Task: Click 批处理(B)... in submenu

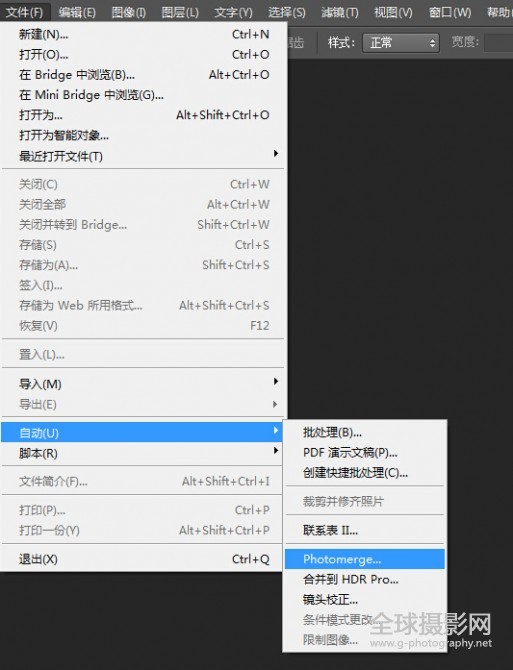Action: [365, 432]
